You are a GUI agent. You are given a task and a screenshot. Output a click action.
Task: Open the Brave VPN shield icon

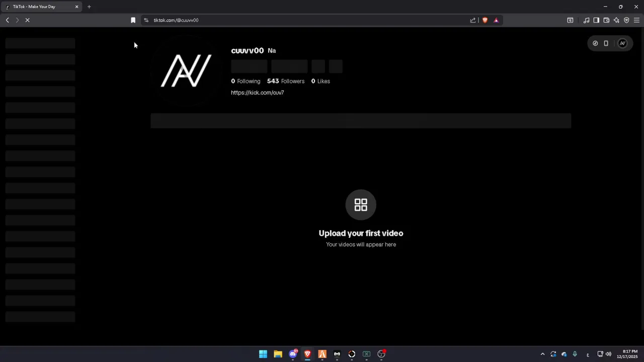tap(626, 20)
